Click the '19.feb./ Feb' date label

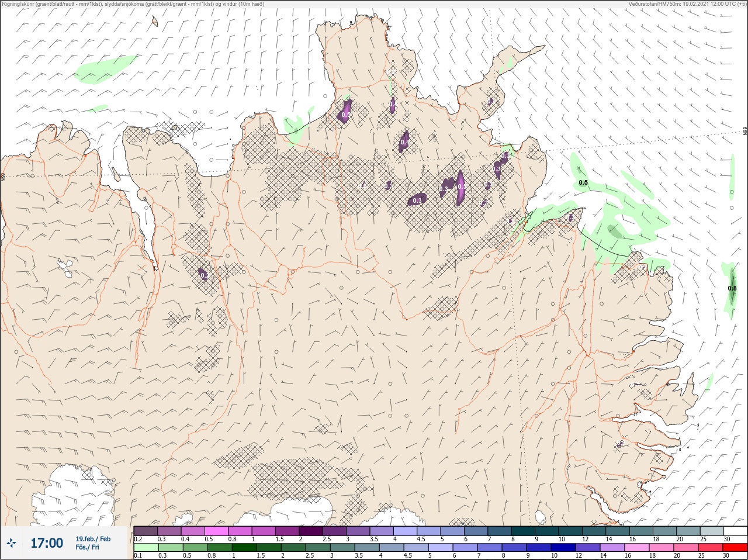(x=93, y=539)
